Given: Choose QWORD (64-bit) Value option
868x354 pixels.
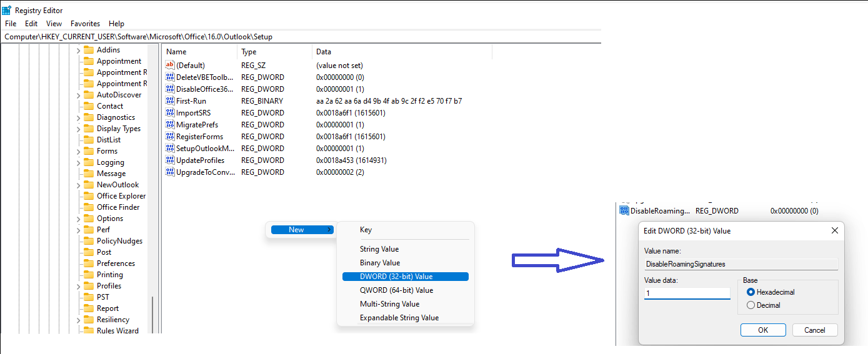Looking at the screenshot, I should click(x=406, y=290).
